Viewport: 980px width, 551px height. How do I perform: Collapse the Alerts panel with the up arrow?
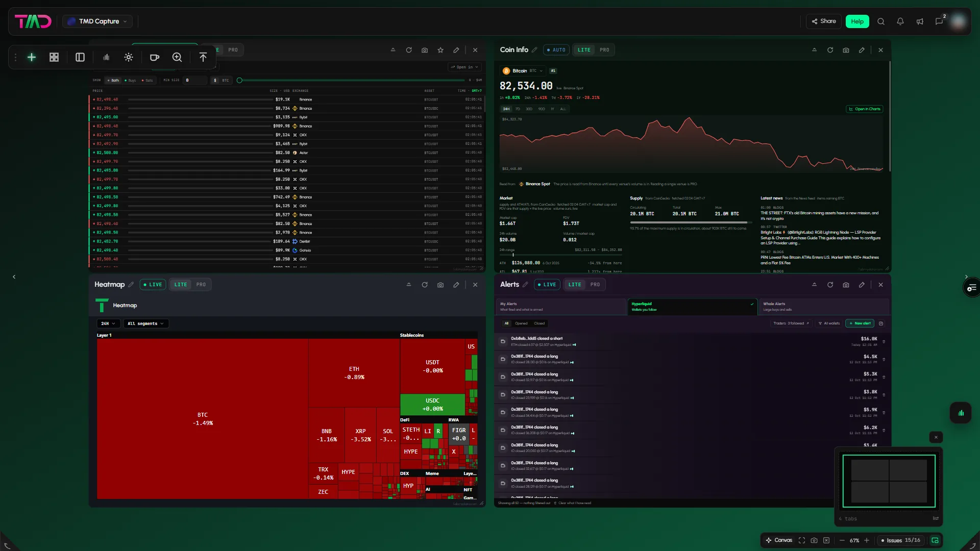(814, 285)
